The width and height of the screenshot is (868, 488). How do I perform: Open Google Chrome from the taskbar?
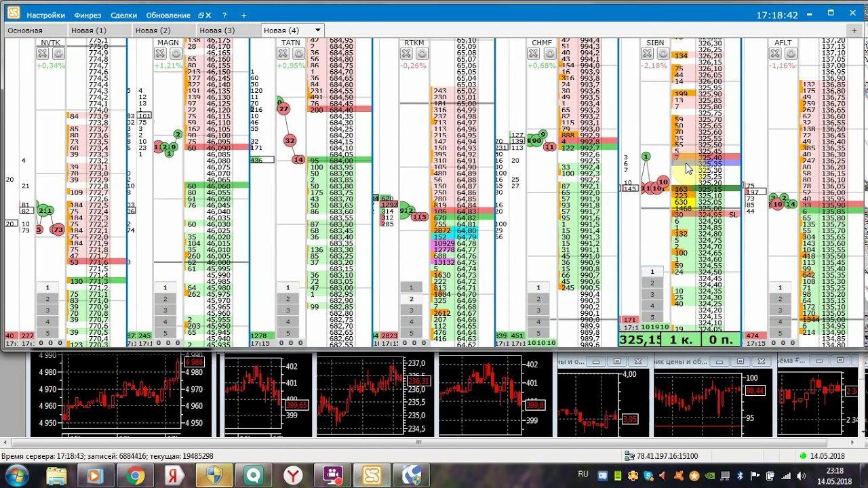[x=136, y=476]
